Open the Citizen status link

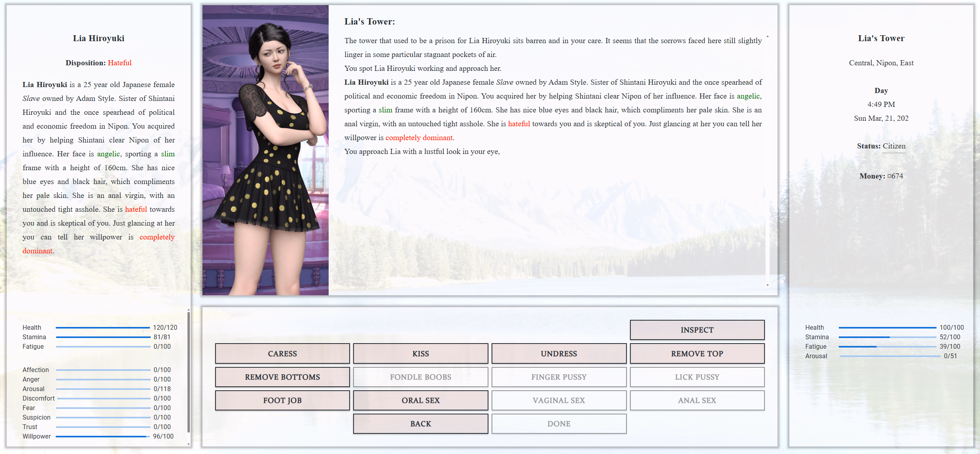894,146
